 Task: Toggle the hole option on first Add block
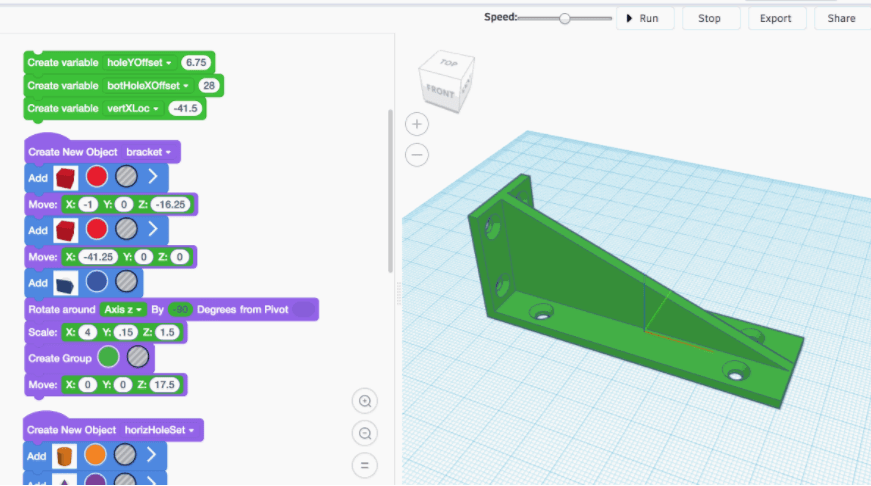coord(126,177)
